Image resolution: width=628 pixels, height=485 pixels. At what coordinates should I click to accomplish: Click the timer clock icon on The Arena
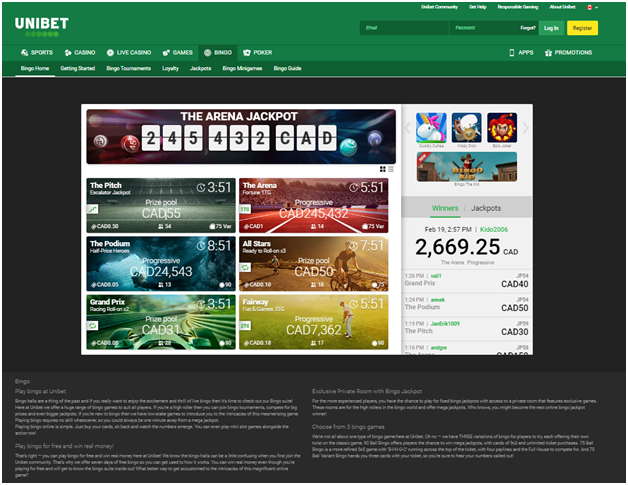[354, 187]
